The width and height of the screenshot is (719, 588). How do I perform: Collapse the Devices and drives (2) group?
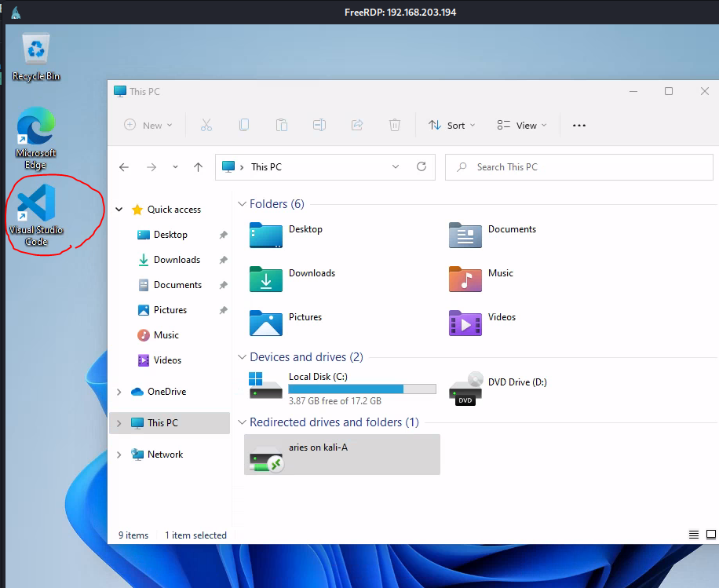click(x=242, y=357)
